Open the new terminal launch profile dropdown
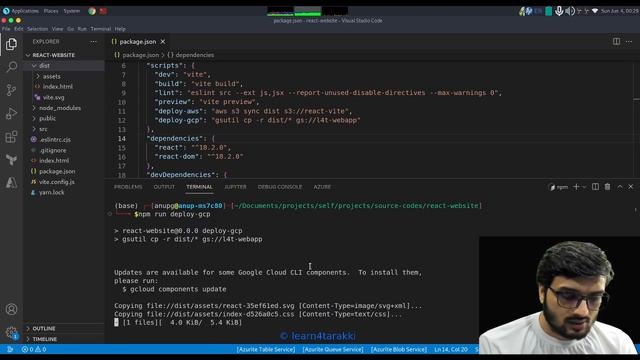Image resolution: width=640 pixels, height=360 pixels. [x=584, y=187]
